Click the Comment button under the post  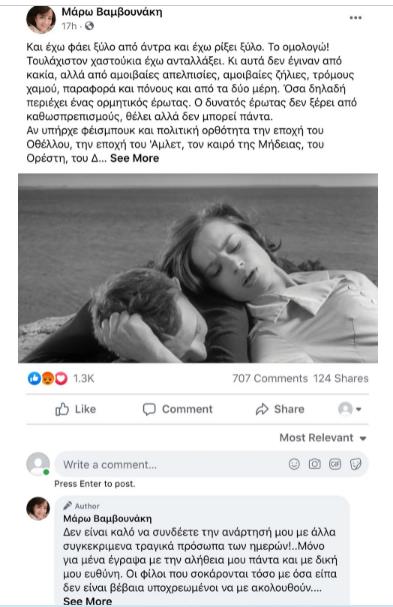(178, 409)
